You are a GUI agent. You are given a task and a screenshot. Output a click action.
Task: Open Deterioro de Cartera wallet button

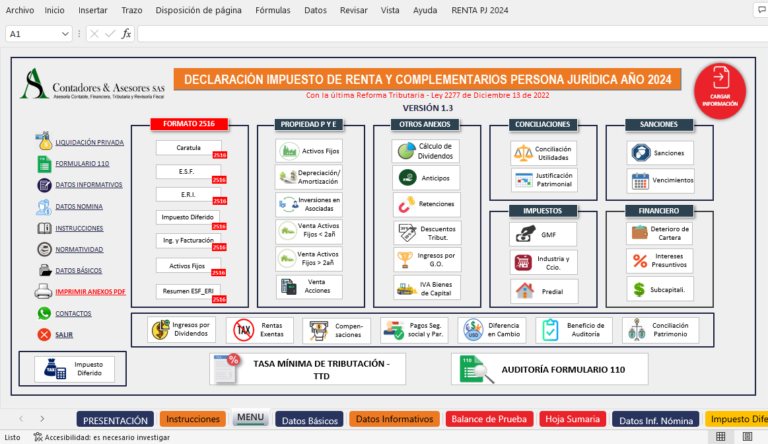coord(659,233)
